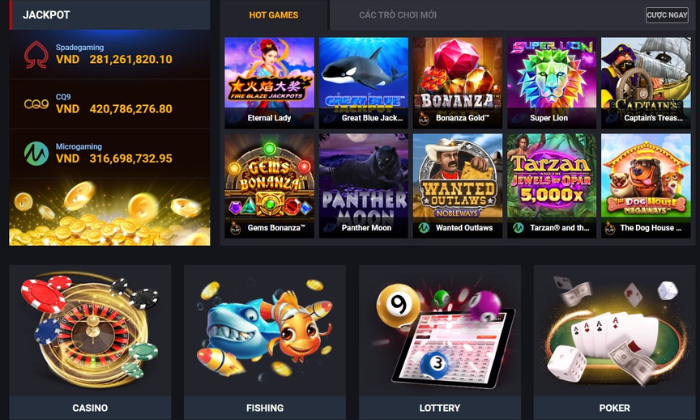This screenshot has height=420, width=700.
Task: Open Captain's Treasure game thumbnail
Action: pos(646,83)
